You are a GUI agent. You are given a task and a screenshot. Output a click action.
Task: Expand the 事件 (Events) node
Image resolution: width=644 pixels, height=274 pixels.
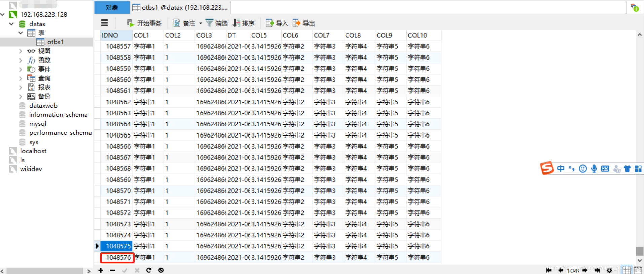coord(21,69)
